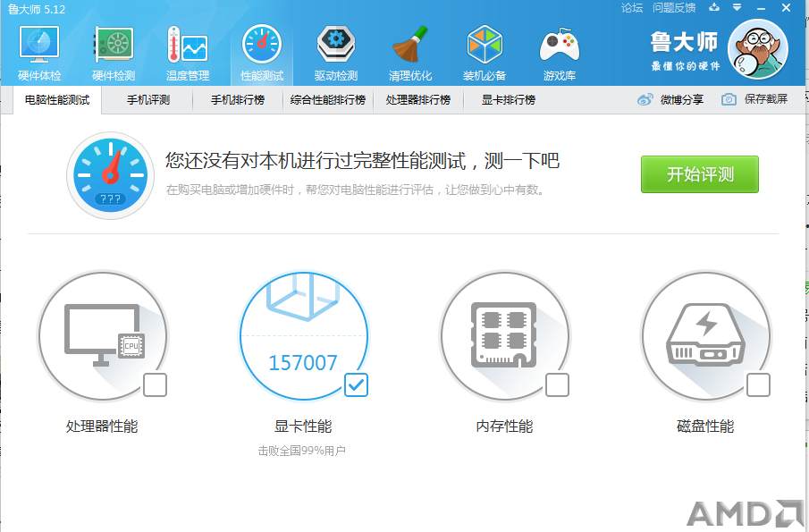This screenshot has height=532, width=809.
Task: Click the camera save screenshot icon
Action: (x=729, y=99)
